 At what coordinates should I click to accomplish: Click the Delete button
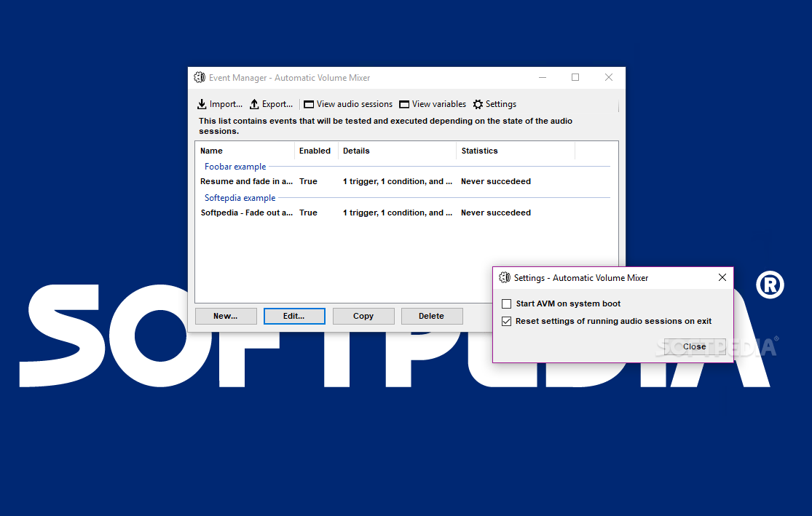click(432, 316)
